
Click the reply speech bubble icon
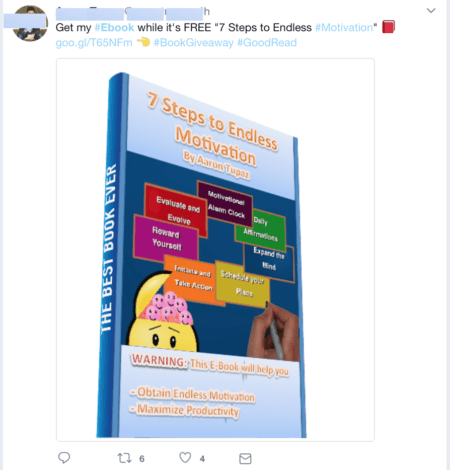(x=64, y=458)
